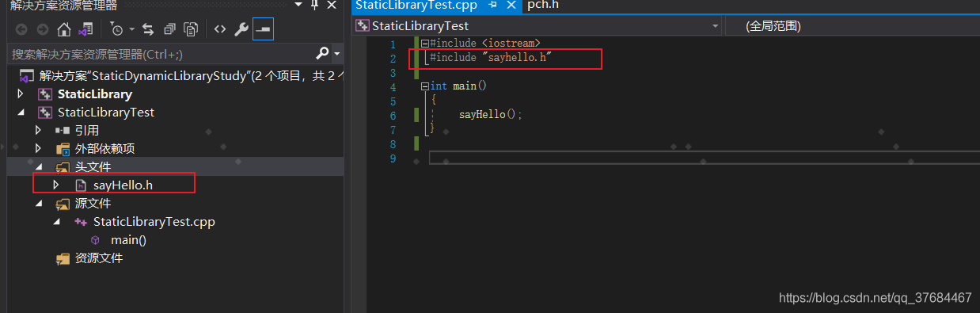
Task: Expand the 外部依赖项 node
Action: point(38,149)
